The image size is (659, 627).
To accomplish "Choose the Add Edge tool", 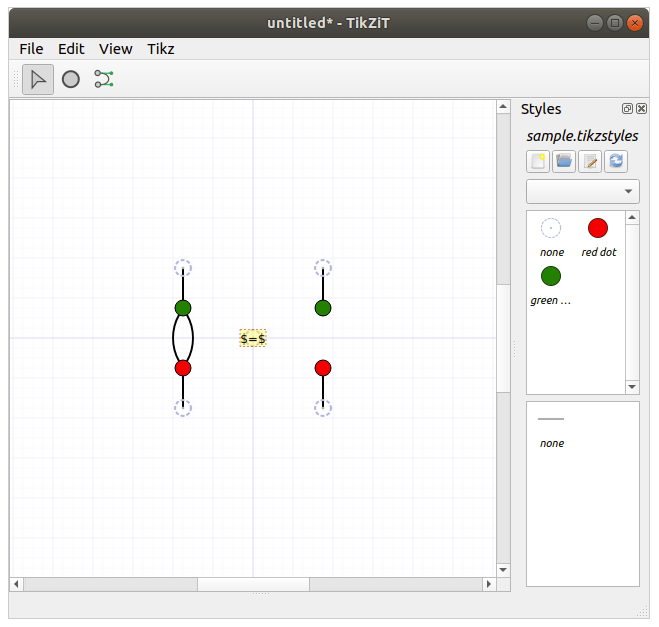I will pos(104,79).
